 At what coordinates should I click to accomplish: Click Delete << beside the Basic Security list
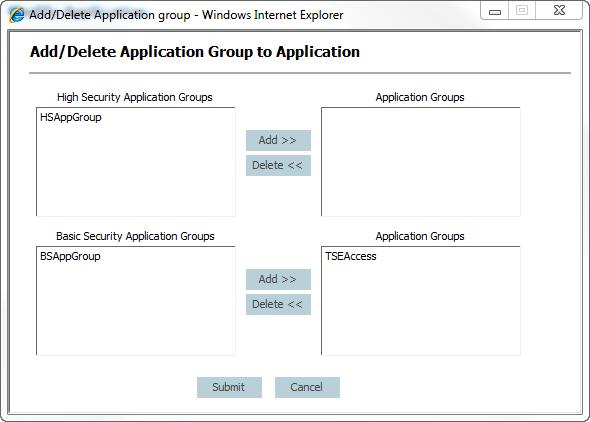coord(278,304)
